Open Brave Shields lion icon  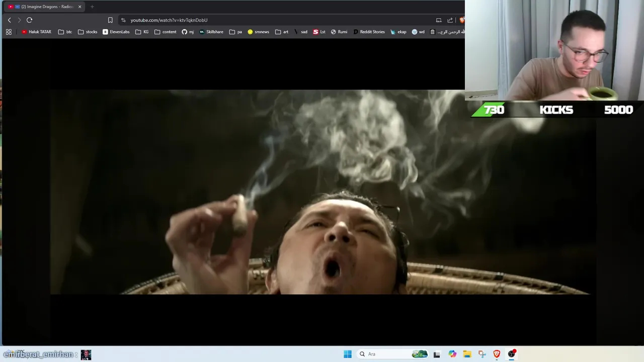point(461,20)
